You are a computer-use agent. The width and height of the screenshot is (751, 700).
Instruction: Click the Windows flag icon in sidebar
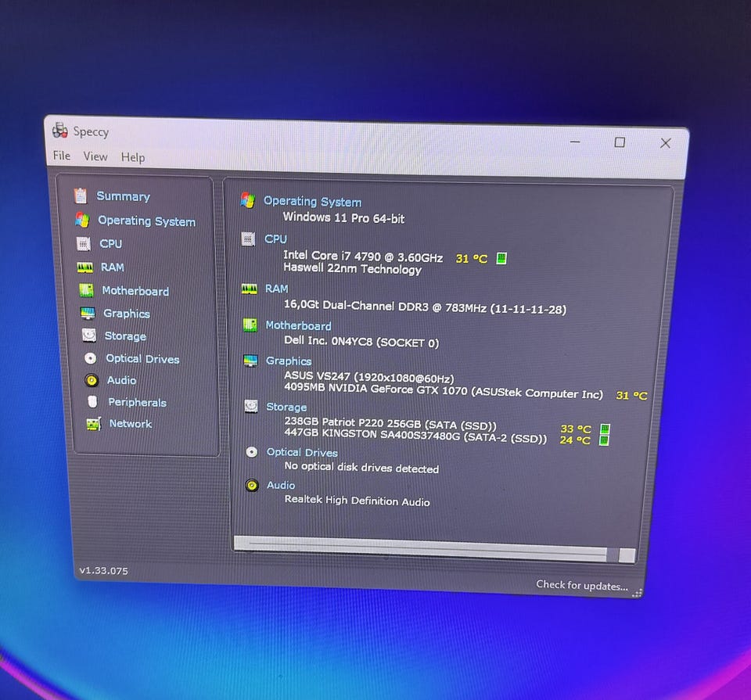(x=82, y=220)
